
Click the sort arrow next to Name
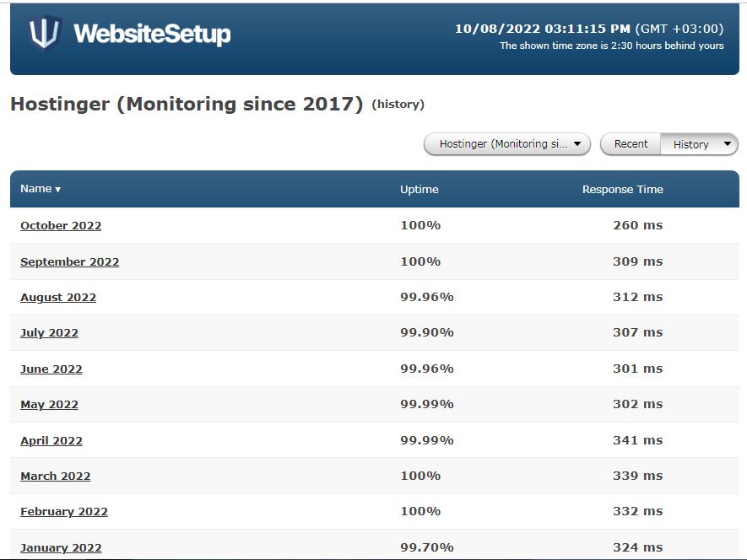click(57, 190)
